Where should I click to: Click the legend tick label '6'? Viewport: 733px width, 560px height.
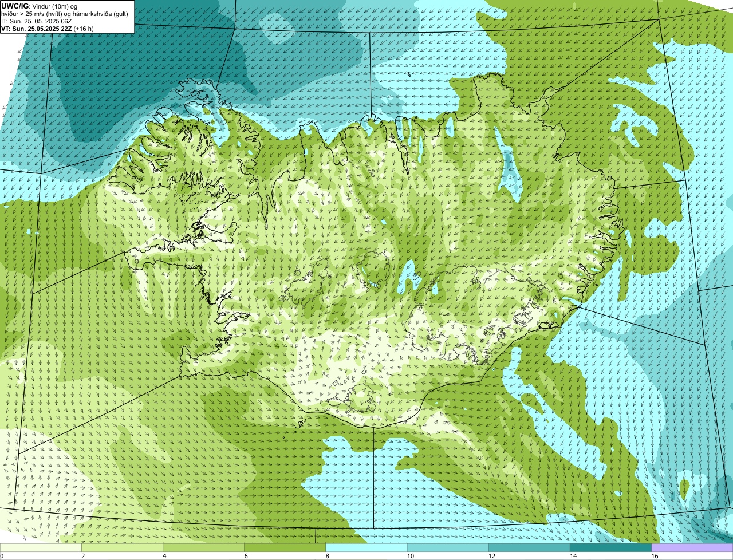246,556
